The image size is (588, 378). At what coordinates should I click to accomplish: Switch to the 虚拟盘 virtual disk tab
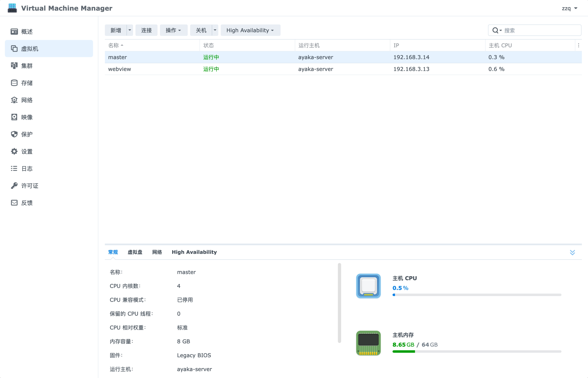click(x=135, y=252)
